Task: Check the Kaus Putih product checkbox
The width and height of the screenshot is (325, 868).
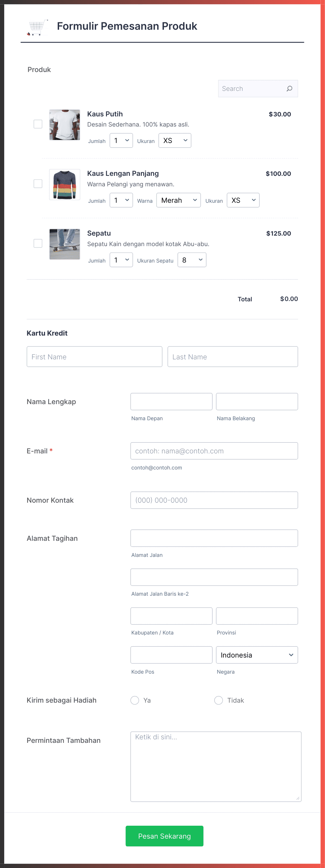Action: coord(38,124)
